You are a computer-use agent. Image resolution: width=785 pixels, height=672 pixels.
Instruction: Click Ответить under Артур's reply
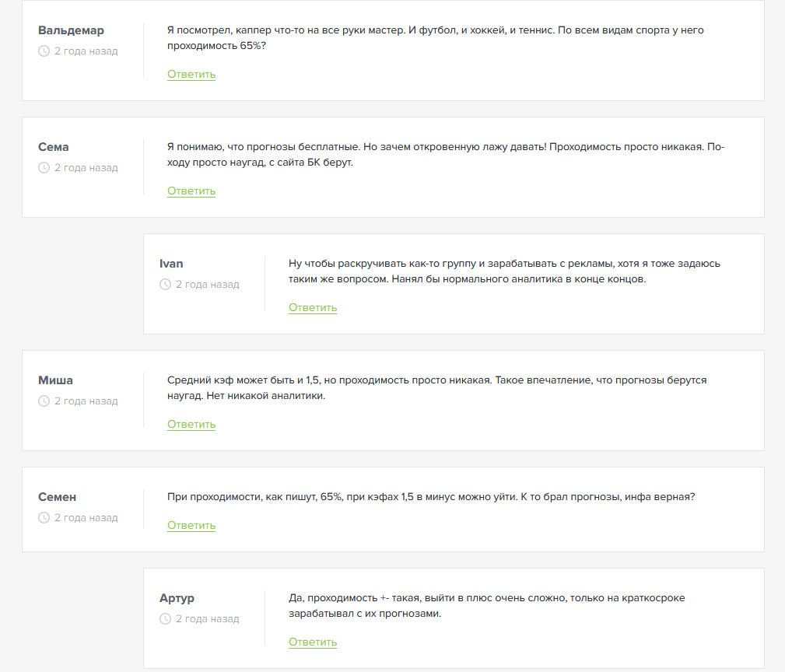point(313,642)
